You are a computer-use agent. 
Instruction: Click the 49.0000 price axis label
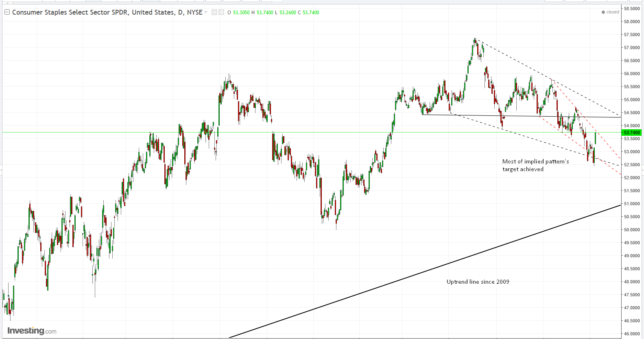click(632, 256)
